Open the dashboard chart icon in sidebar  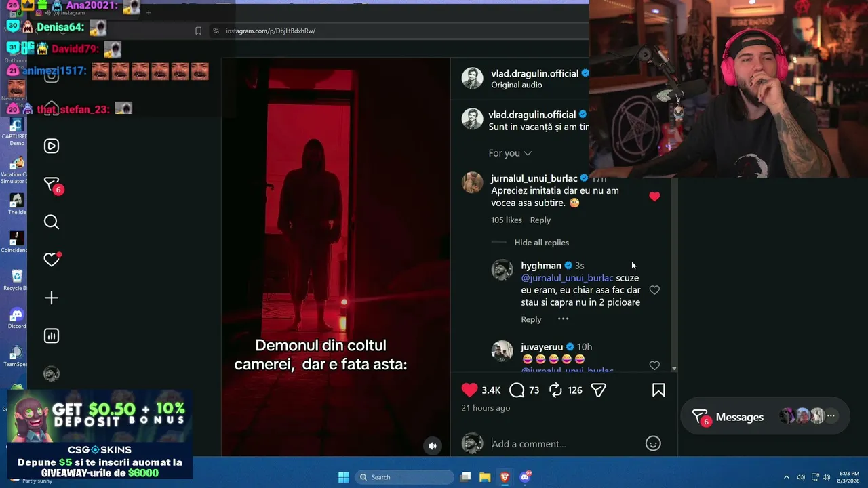52,335
